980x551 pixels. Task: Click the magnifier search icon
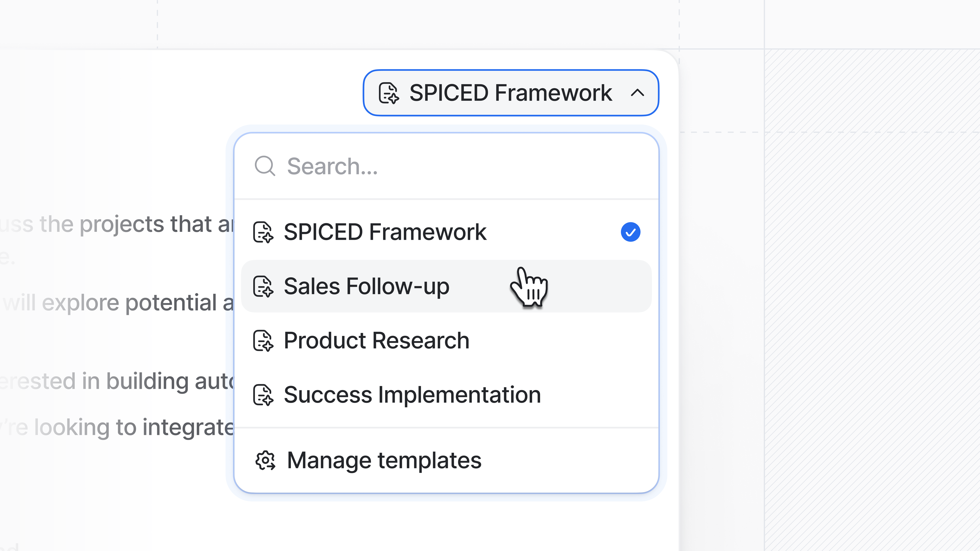[265, 166]
